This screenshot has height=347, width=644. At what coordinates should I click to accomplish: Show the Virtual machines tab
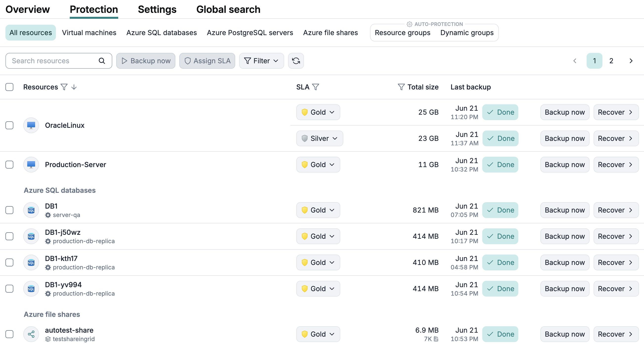click(x=89, y=33)
